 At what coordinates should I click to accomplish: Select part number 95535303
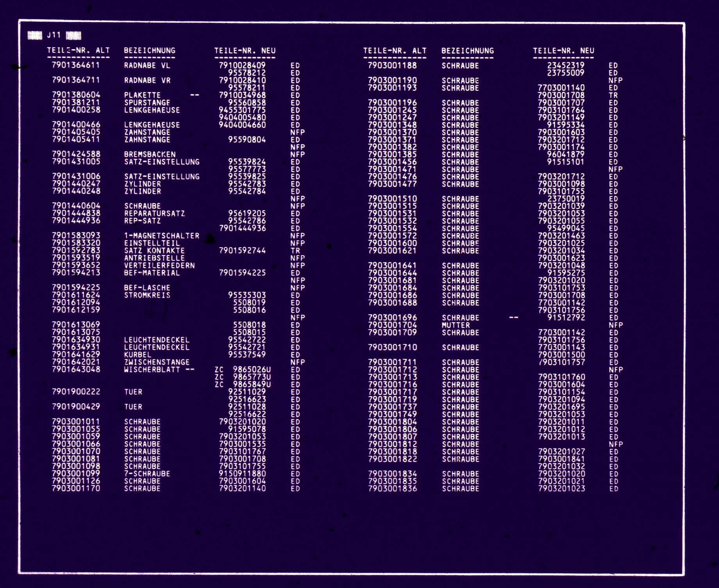[x=247, y=295]
